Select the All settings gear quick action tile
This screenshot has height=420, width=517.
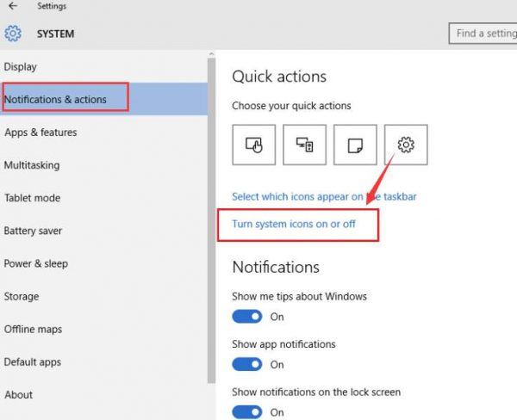406,145
